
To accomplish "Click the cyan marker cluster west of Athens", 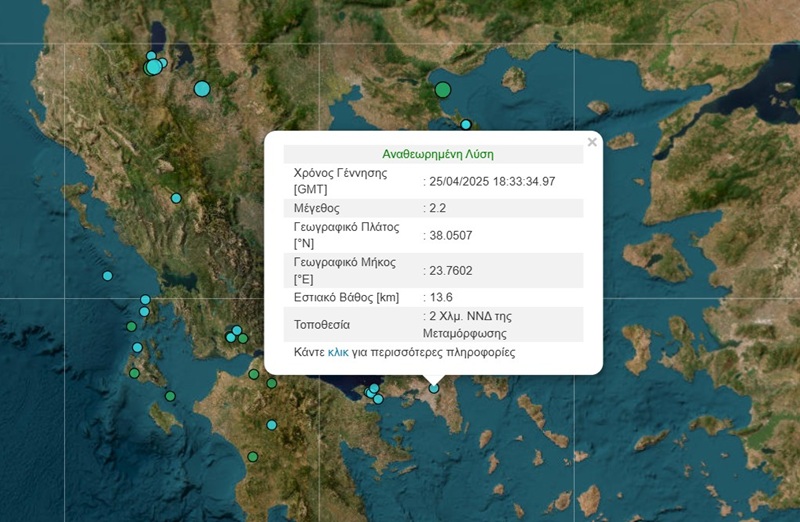I will coord(373,392).
